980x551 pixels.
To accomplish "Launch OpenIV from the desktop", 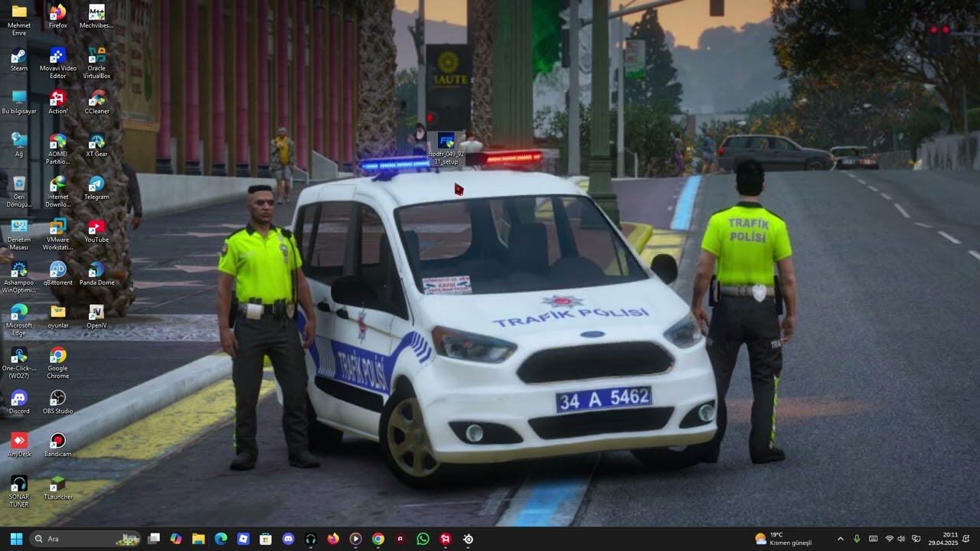I will point(96,317).
